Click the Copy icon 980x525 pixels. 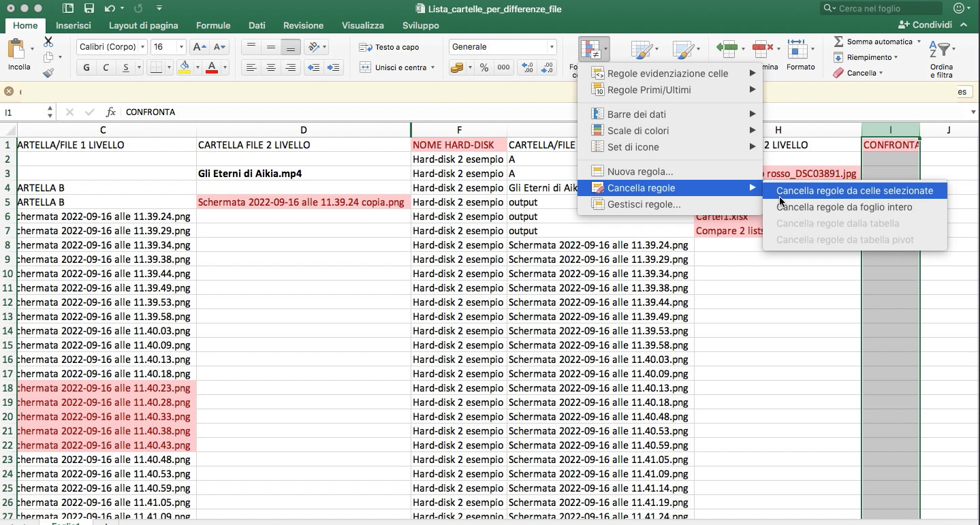pyautogui.click(x=48, y=58)
